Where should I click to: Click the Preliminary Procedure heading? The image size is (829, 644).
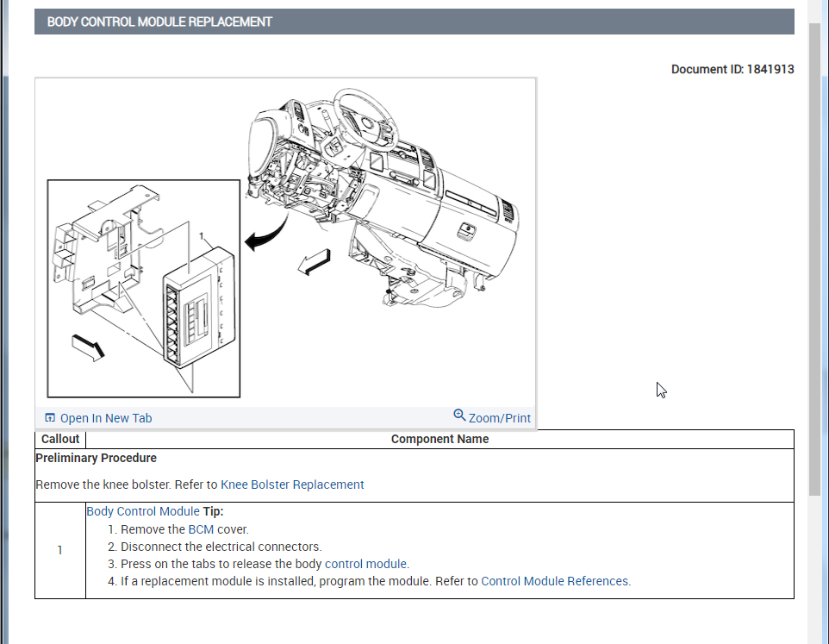(x=97, y=458)
